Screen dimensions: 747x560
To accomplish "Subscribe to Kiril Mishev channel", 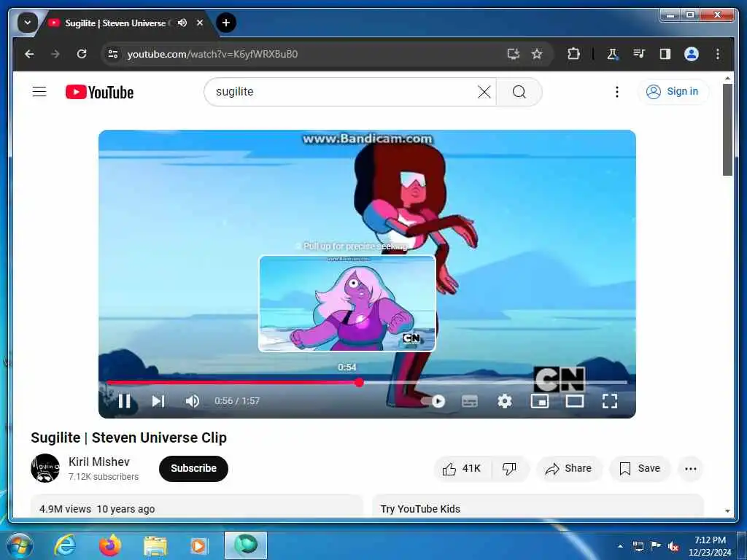I will [x=193, y=469].
